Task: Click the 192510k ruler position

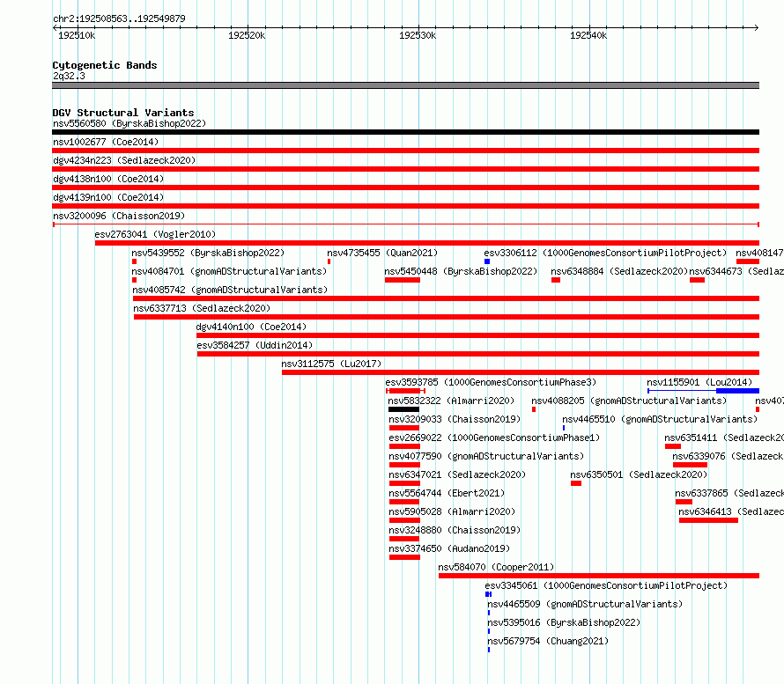Action: click(77, 35)
